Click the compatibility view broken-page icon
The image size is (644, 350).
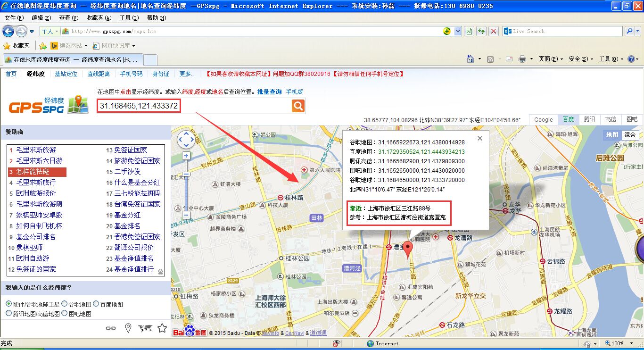469,31
